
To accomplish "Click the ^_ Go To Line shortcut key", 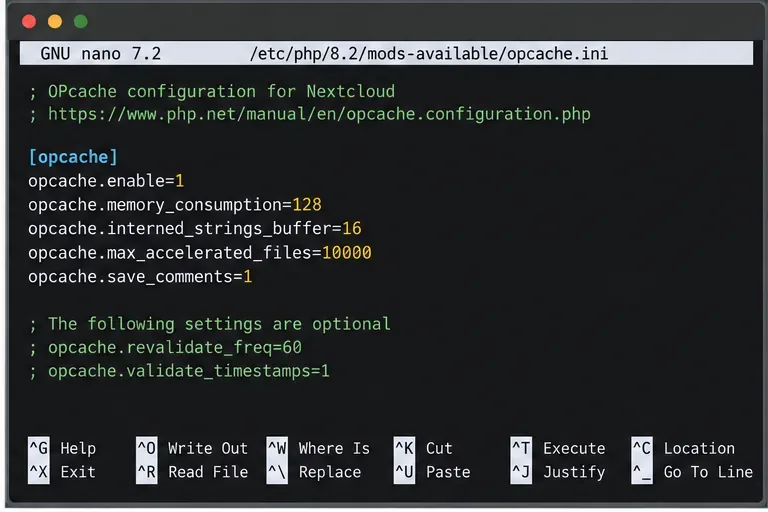I will click(x=642, y=472).
